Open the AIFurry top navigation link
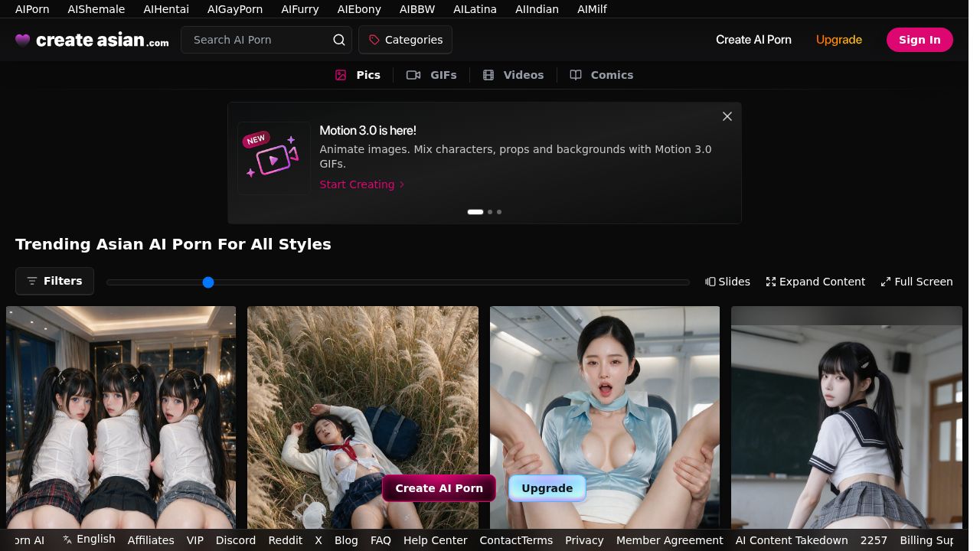The width and height of the screenshot is (980, 551). click(300, 9)
